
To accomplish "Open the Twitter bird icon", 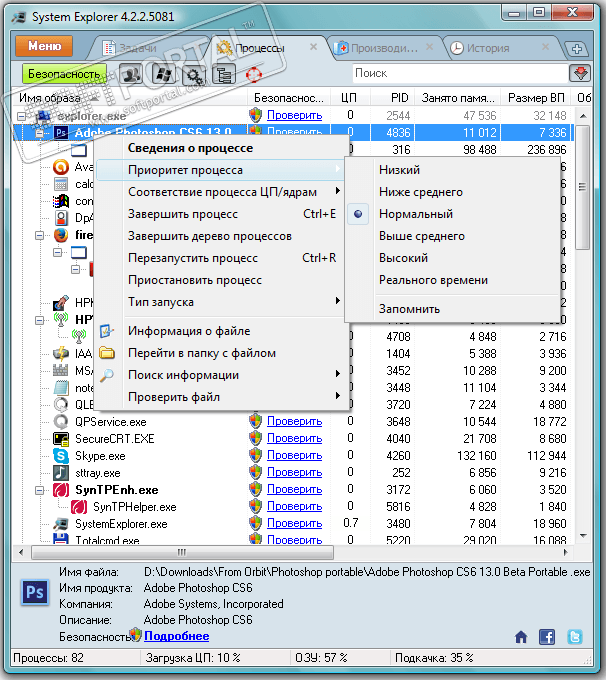I will 575,637.
